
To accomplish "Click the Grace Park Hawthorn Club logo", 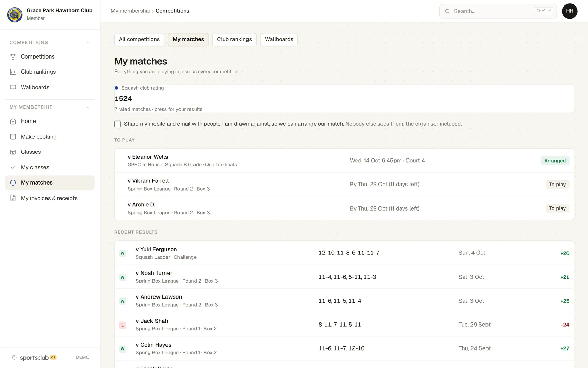I will coord(15,14).
